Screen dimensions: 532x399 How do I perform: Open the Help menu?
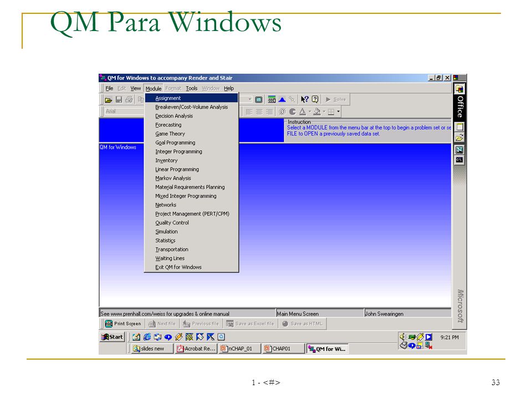click(229, 88)
